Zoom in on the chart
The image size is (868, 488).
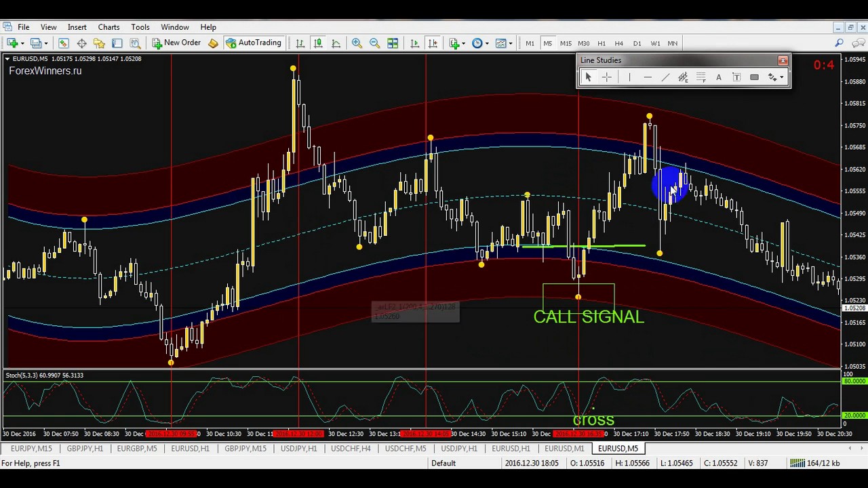[357, 43]
